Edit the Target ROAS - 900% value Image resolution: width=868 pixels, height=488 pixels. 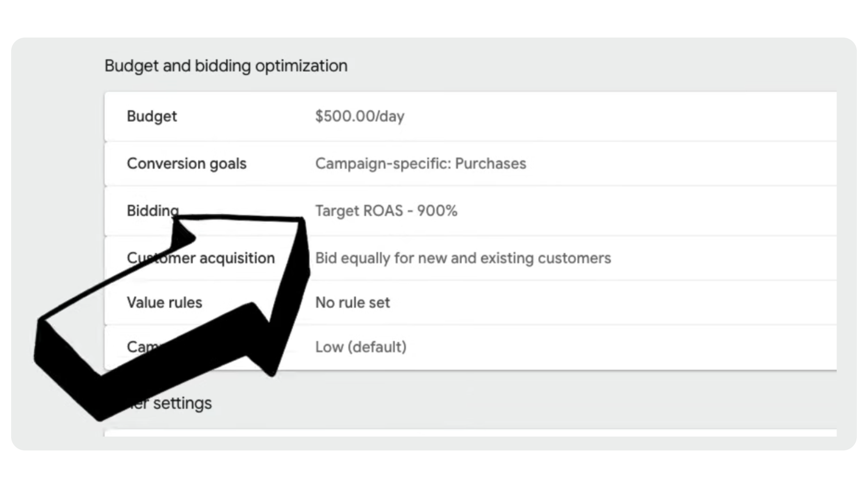386,211
